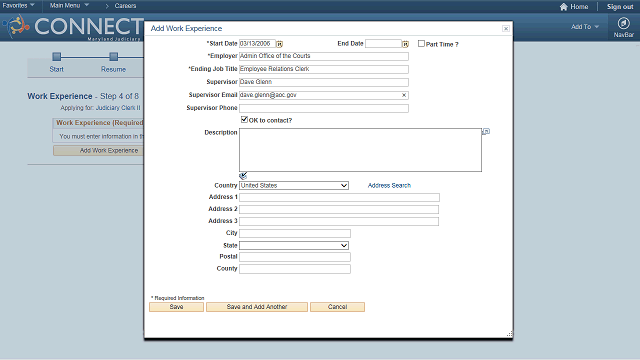
Task: Expand the Favorites menu
Action: click(x=18, y=5)
